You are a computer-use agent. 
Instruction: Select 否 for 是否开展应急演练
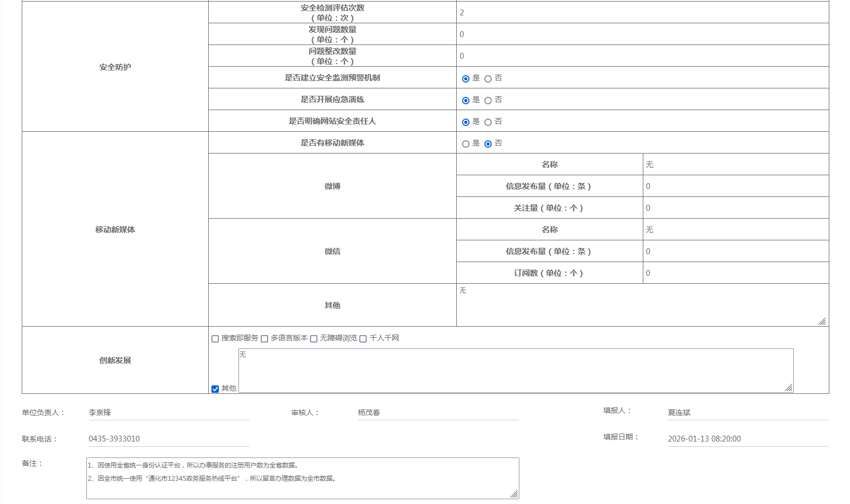point(488,101)
